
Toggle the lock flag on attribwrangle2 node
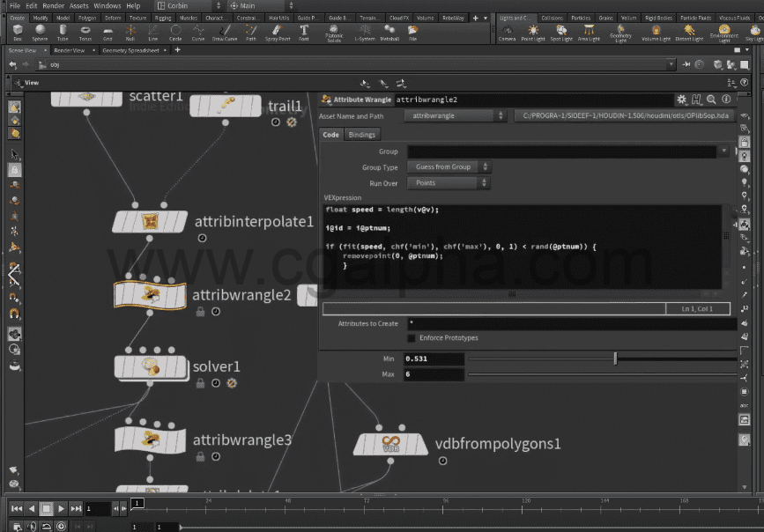pyautogui.click(x=199, y=310)
